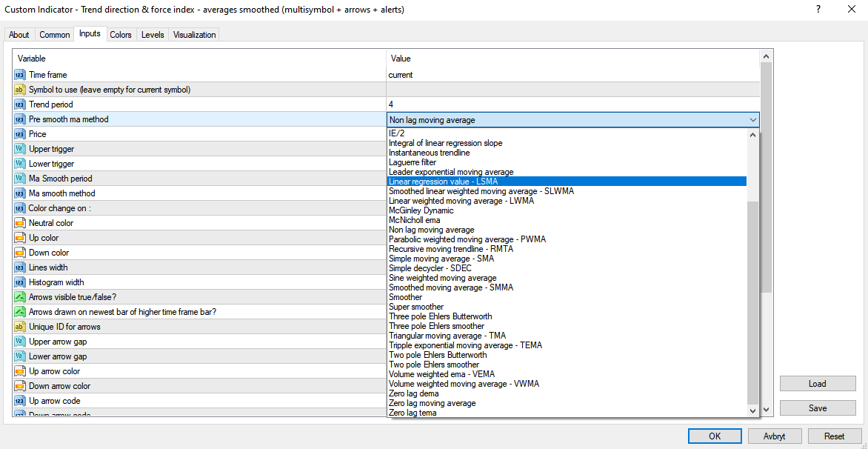Click the Neutral color row icon
Screen dimensions: 868x449
20,223
